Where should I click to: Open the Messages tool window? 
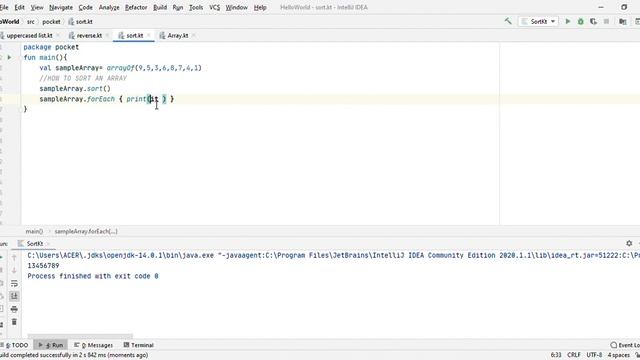93,345
